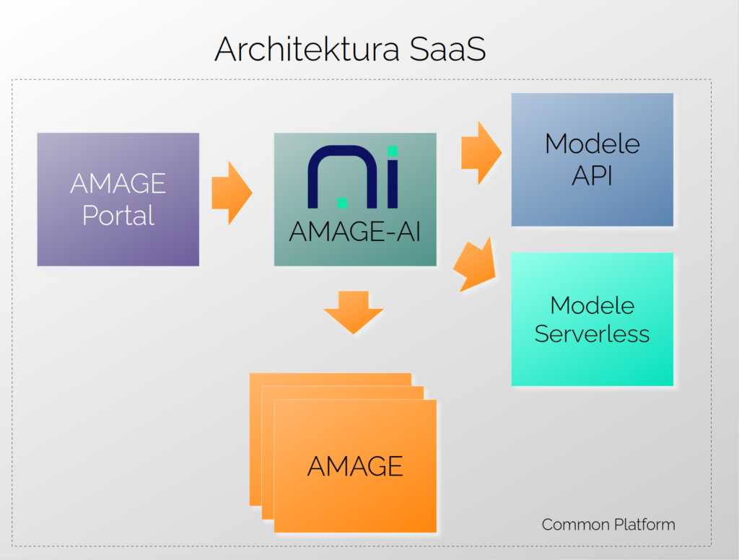Click the green square inside the logo "n"
The height and width of the screenshot is (560, 739).
click(x=343, y=202)
